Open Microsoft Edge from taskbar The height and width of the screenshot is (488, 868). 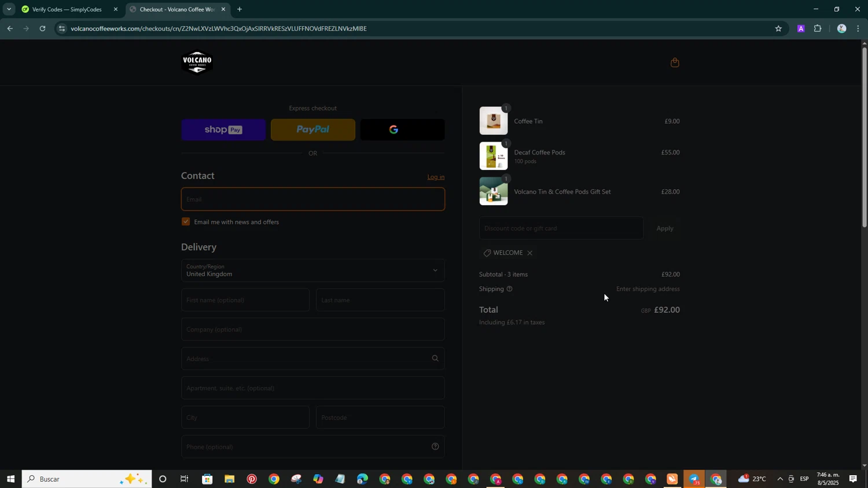coord(363,479)
